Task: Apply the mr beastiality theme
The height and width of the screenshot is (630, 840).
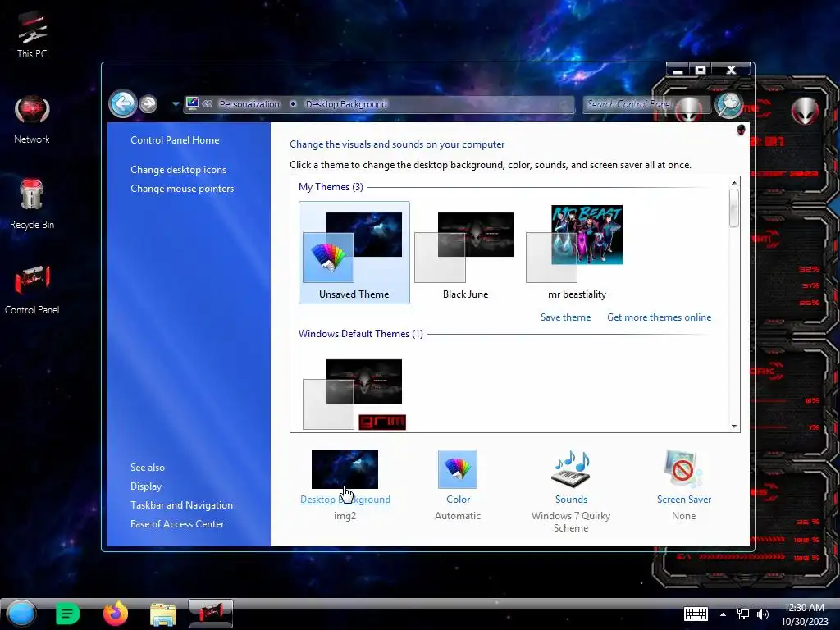Action: (x=577, y=253)
